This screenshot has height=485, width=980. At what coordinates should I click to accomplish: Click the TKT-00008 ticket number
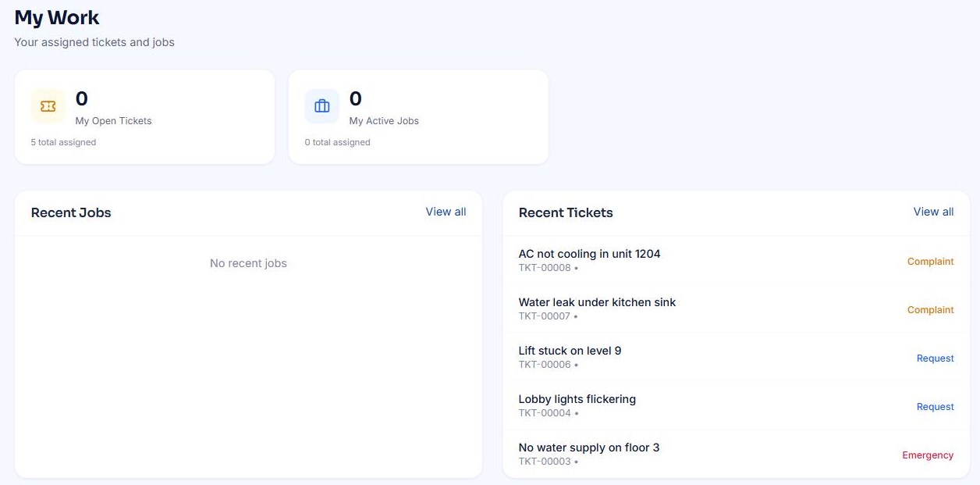tap(545, 268)
